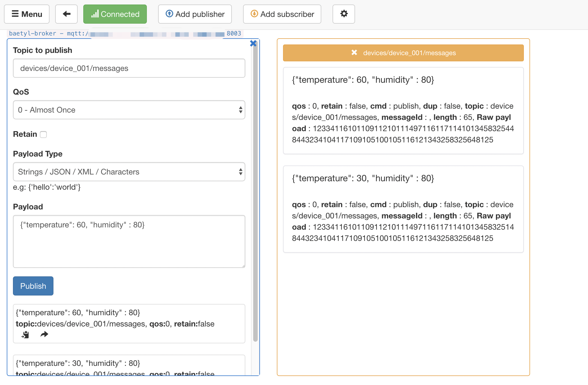Click the publisher panel vertical scrollbar
This screenshot has width=588, height=385.
pos(255,191)
